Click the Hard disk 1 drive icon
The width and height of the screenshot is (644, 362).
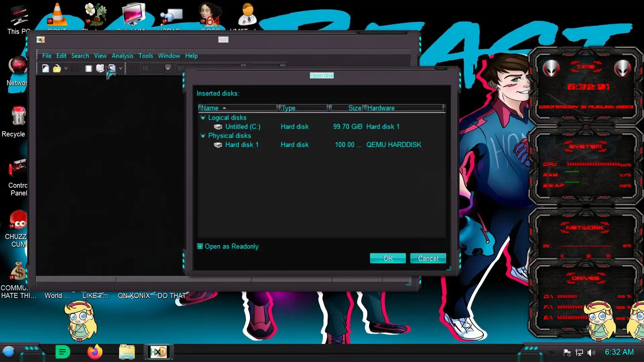coord(218,145)
